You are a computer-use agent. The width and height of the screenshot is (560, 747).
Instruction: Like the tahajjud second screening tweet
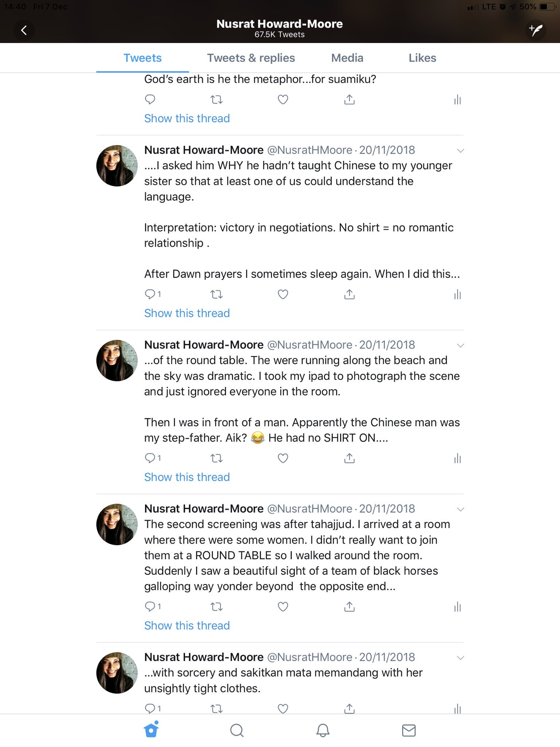coord(283,607)
